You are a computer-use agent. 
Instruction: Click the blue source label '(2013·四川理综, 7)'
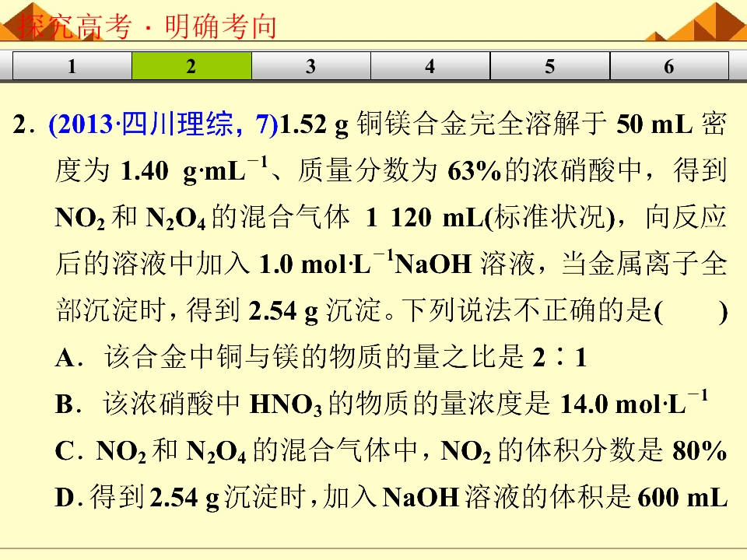coord(163,124)
